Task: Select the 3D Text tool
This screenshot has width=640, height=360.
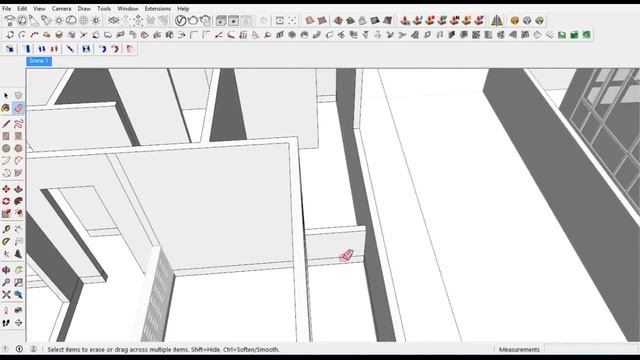Action: click(18, 254)
